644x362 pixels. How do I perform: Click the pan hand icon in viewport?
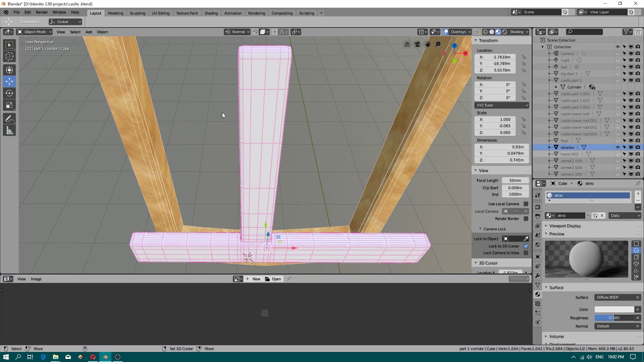(x=427, y=44)
